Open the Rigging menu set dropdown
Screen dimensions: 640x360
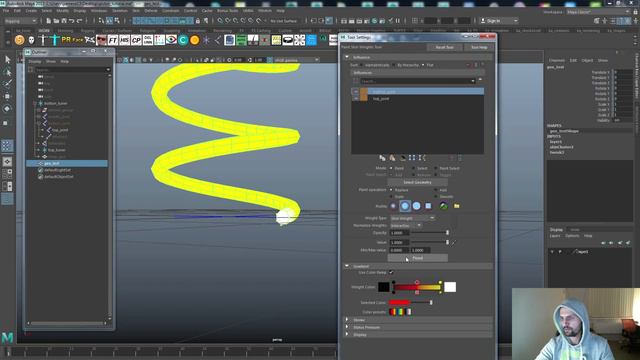(20, 21)
